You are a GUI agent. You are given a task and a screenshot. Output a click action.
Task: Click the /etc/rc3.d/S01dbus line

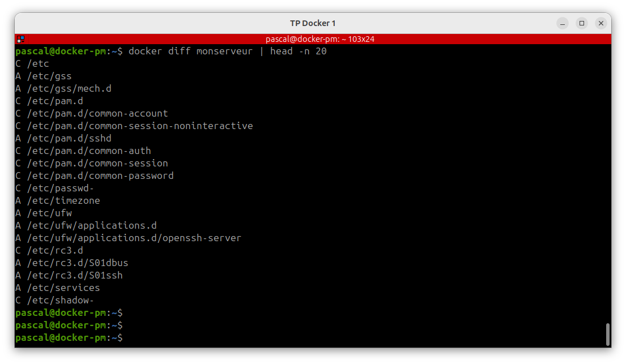(x=77, y=263)
